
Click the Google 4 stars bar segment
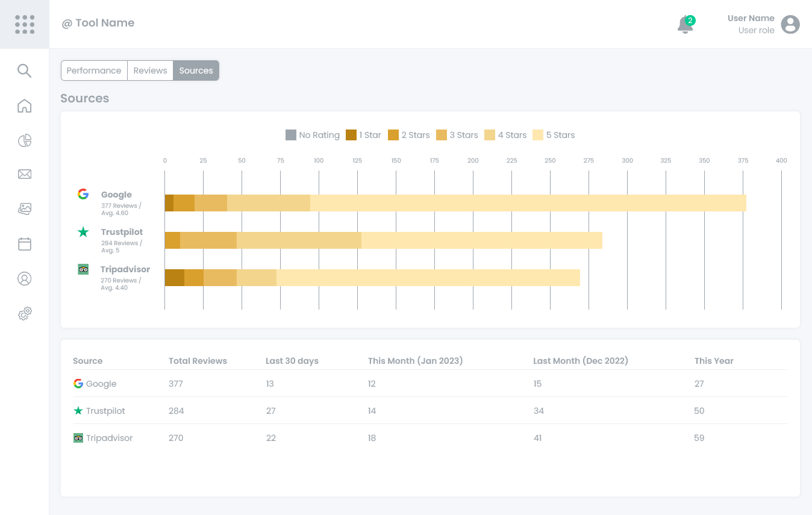269,203
